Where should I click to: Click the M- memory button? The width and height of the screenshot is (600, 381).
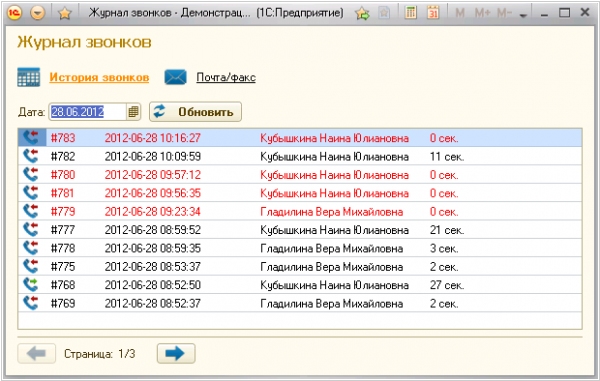(x=504, y=13)
